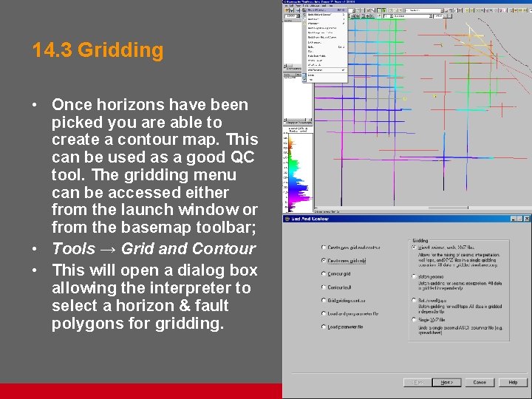Viewport: 532px width, 399px height.
Task: Expand the wide dropdown in second toolbar row
Action: click(x=431, y=16)
